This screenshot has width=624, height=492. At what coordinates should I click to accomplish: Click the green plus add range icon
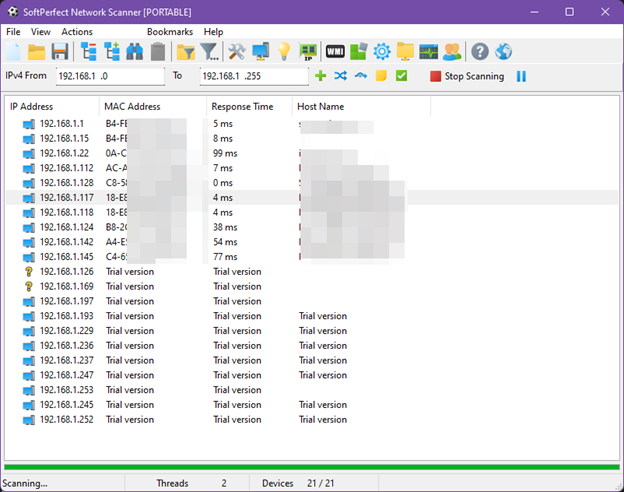click(321, 76)
